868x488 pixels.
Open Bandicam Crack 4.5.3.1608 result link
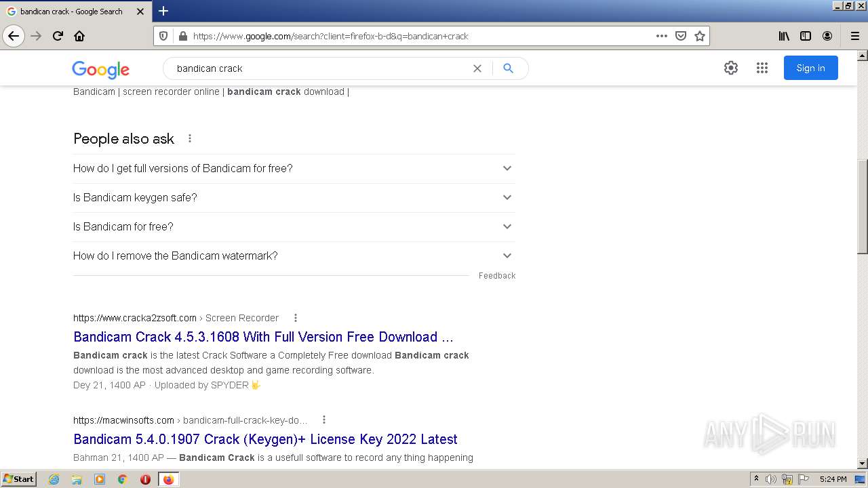click(x=263, y=337)
